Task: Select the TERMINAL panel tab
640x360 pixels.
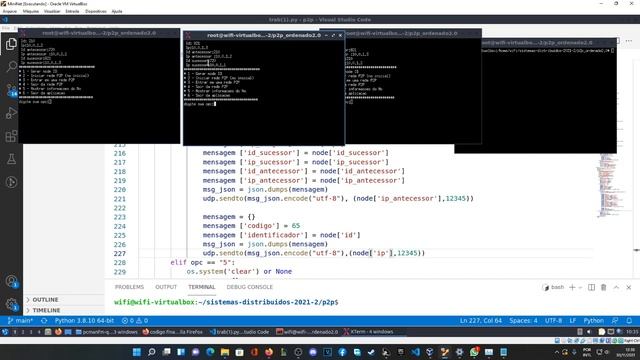Action: 202,287
